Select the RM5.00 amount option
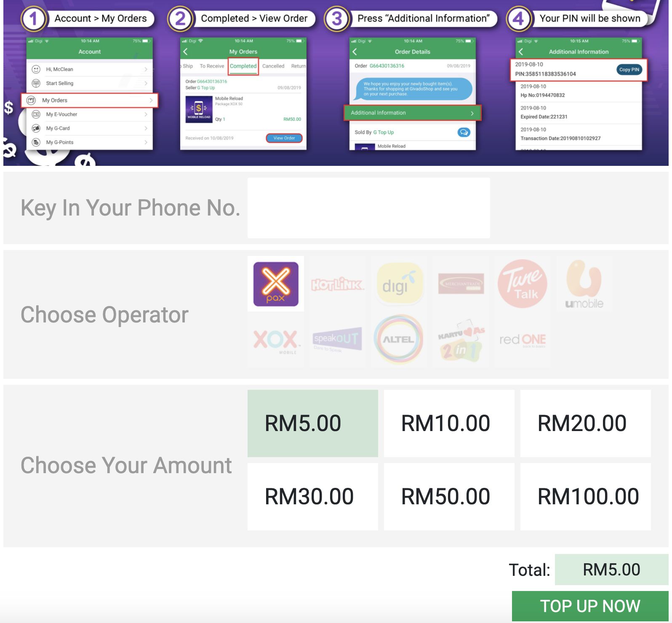The height and width of the screenshot is (623, 672). pyautogui.click(x=313, y=423)
